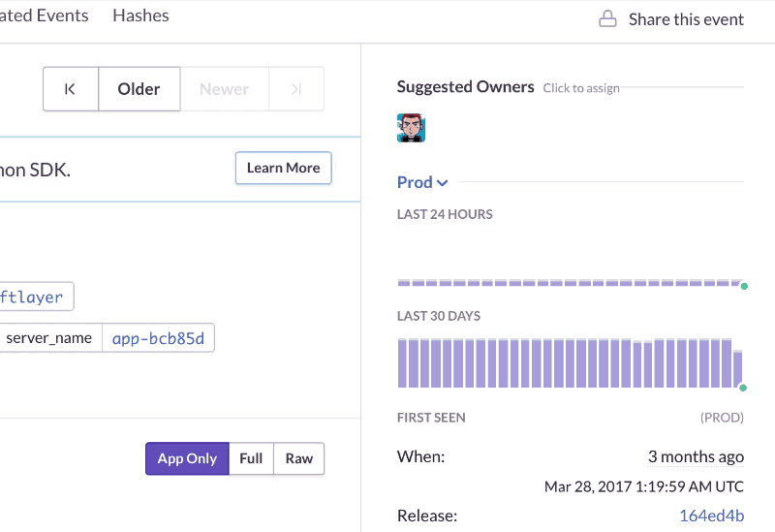Jump to the oldest event icon

pyautogui.click(x=71, y=89)
